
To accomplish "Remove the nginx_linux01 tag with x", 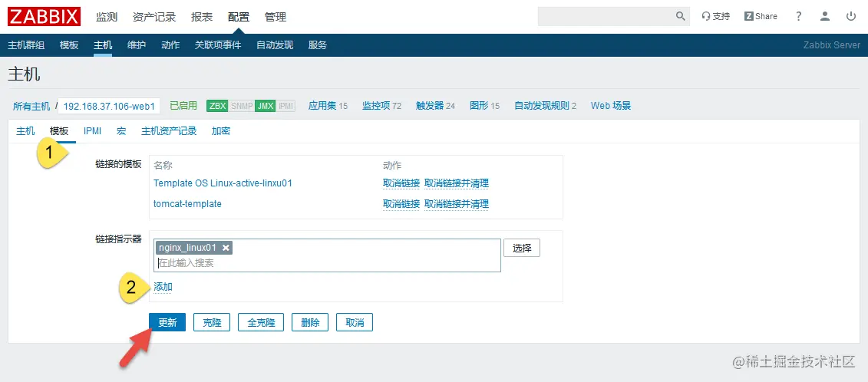I will point(226,248).
